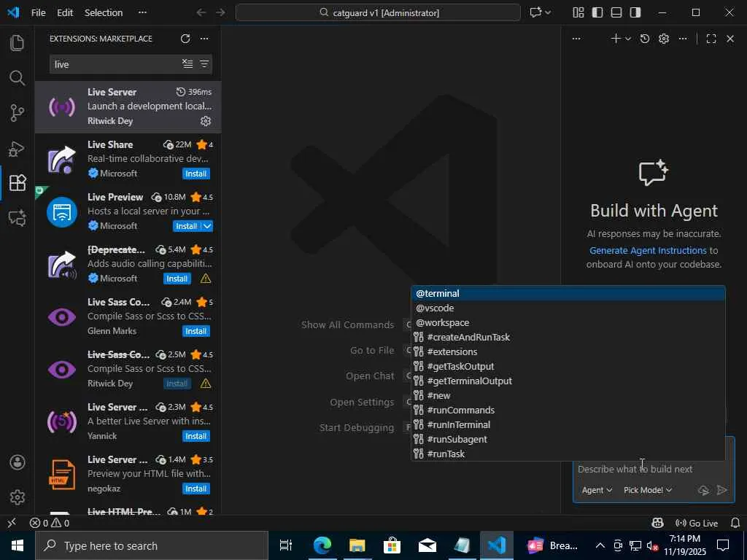Select the Live Server extension entry

click(x=128, y=106)
